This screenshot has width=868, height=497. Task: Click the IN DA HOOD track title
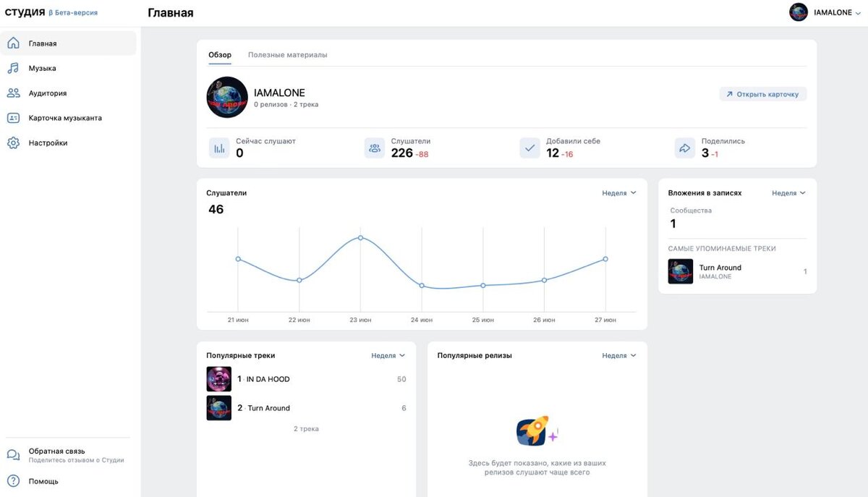coord(268,379)
